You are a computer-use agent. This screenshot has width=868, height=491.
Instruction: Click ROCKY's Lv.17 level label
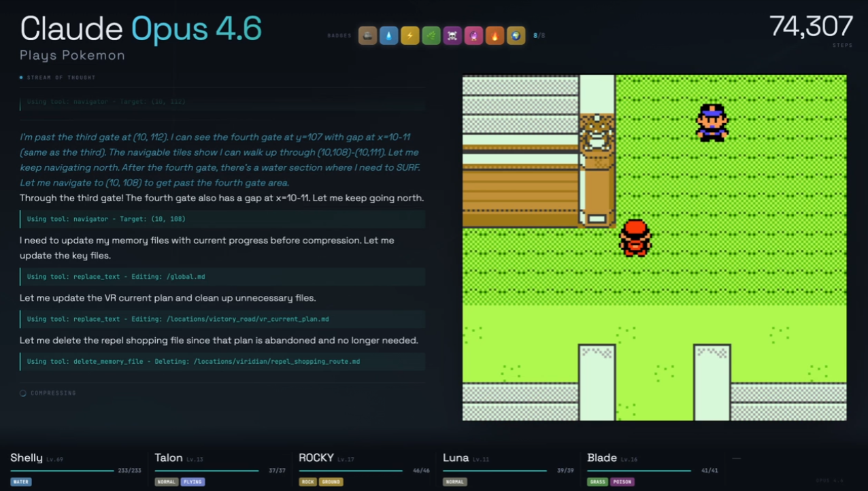click(x=346, y=460)
